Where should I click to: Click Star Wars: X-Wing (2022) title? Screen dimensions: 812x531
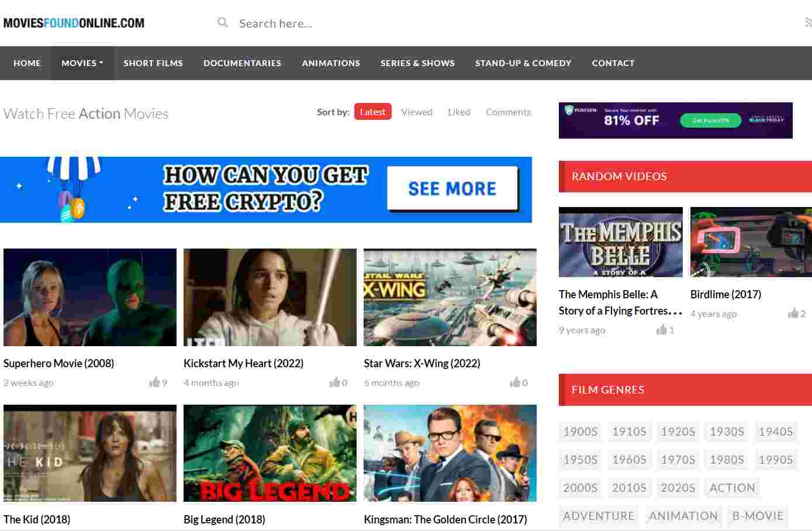422,363
